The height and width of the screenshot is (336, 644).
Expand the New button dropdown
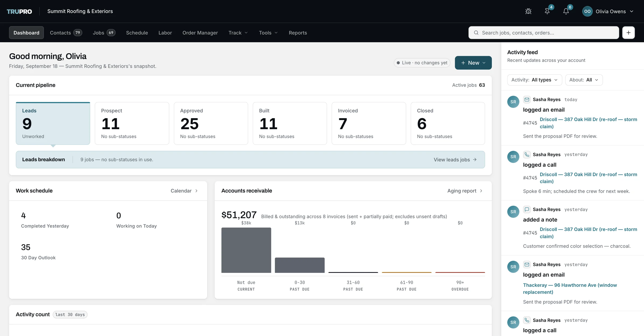pos(473,63)
